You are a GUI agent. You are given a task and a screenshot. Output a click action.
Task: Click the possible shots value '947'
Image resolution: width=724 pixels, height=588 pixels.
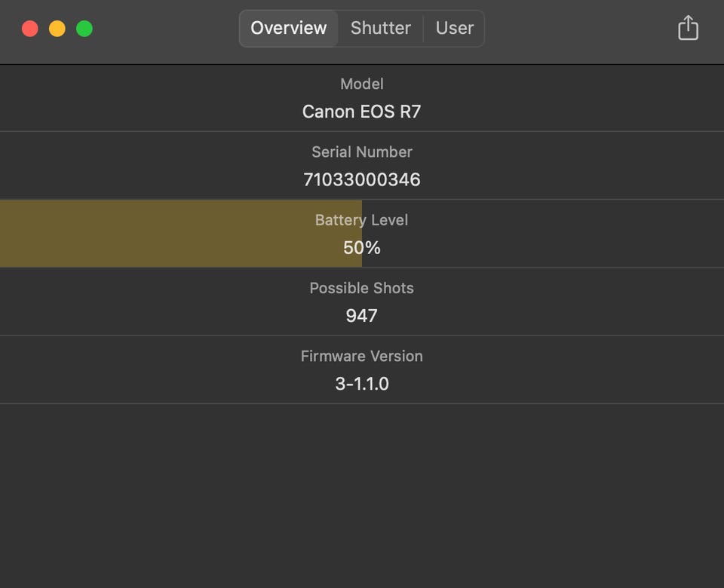(361, 316)
